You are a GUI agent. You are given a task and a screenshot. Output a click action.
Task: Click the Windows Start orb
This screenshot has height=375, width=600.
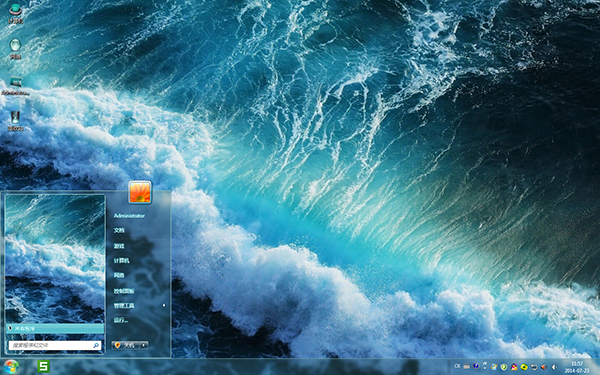pyautogui.click(x=10, y=367)
